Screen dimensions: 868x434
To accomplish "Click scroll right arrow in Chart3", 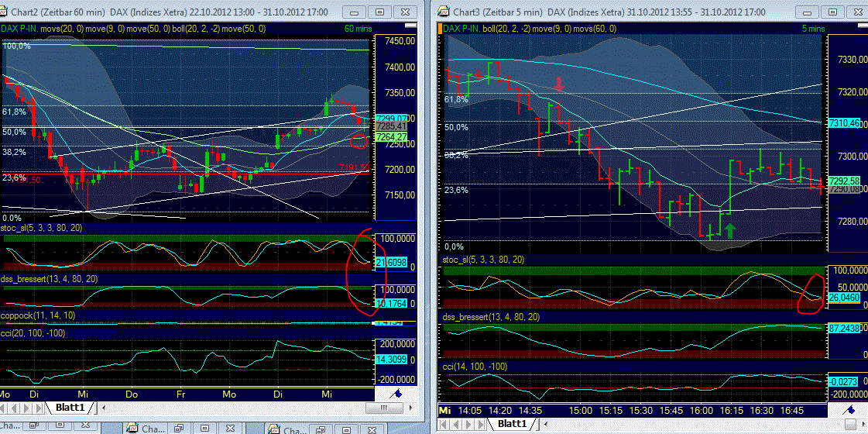I will click(863, 424).
